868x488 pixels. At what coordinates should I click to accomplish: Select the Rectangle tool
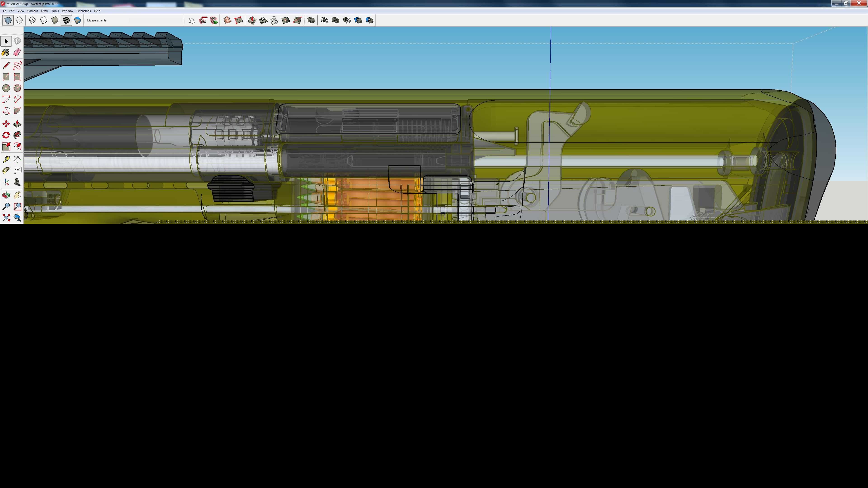6,77
